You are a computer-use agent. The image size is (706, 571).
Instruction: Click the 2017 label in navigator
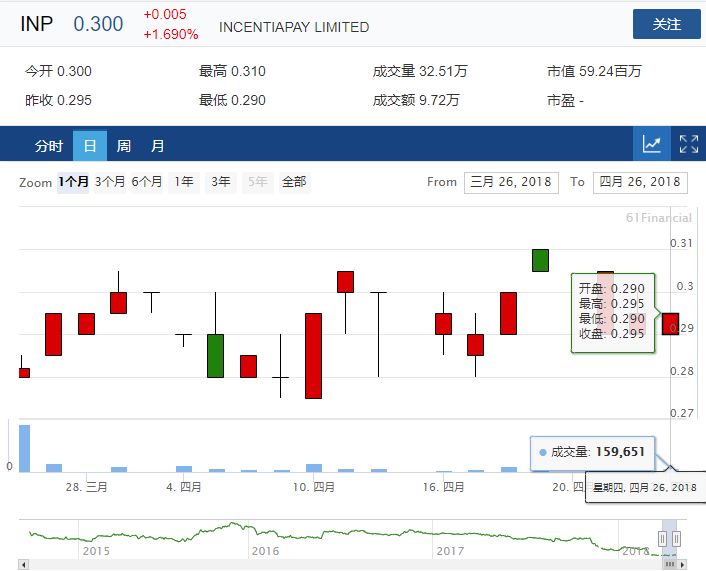tap(450, 551)
